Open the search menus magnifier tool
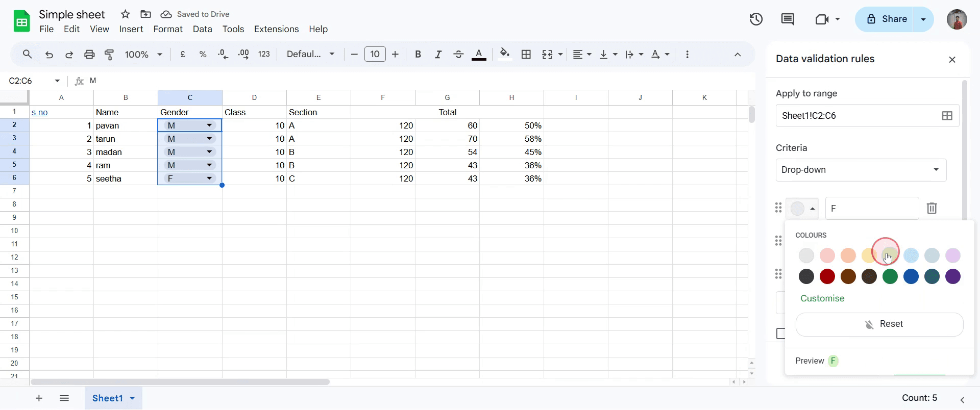The image size is (980, 410). point(28,54)
